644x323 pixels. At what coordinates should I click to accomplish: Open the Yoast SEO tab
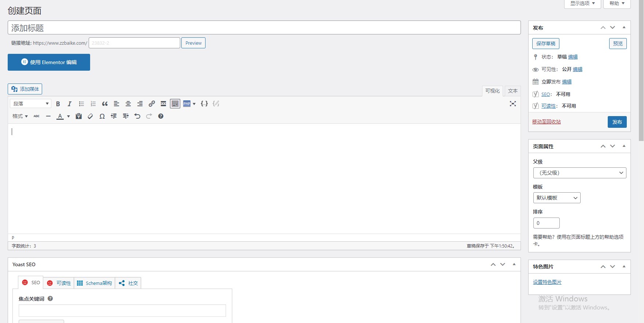click(31, 283)
